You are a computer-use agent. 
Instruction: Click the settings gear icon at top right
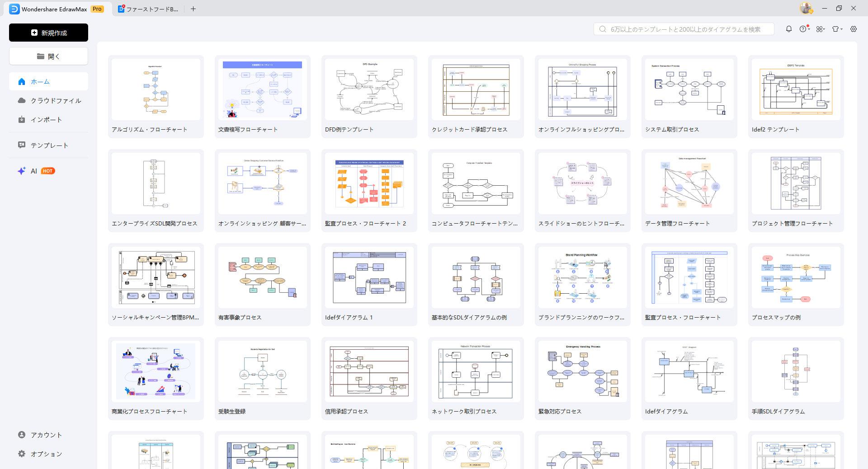(854, 29)
